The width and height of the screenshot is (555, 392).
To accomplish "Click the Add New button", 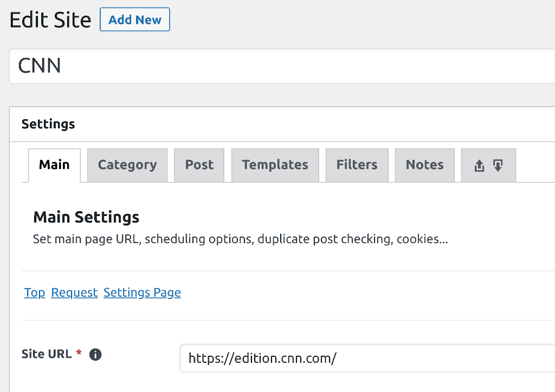I will click(135, 19).
